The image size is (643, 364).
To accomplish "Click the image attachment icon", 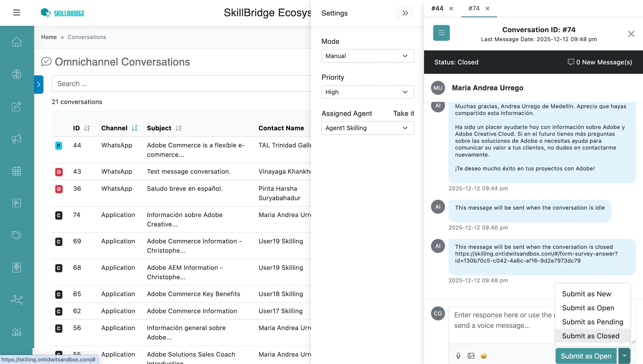I will pyautogui.click(x=471, y=356).
